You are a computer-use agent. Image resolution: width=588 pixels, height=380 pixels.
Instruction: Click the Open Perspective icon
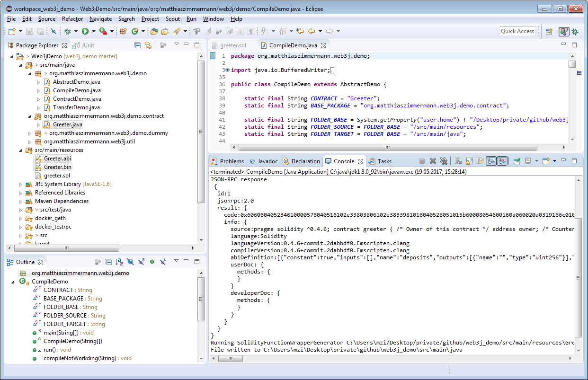point(549,32)
